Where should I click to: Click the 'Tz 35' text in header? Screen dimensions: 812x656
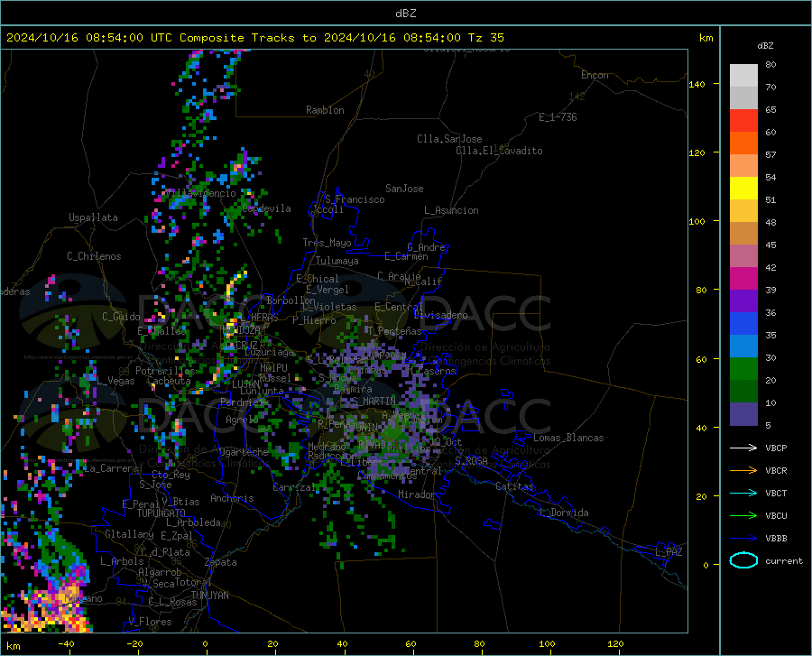485,38
